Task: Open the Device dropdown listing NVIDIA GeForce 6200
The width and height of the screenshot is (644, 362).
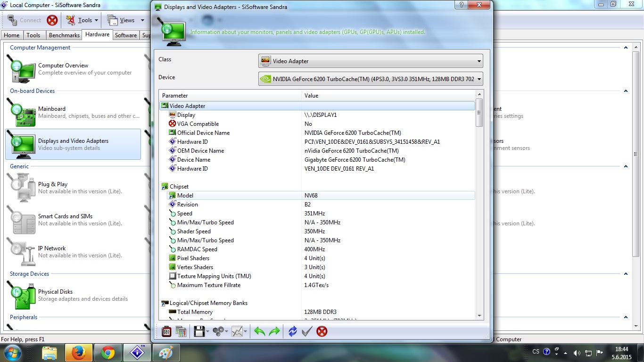Action: click(x=371, y=79)
